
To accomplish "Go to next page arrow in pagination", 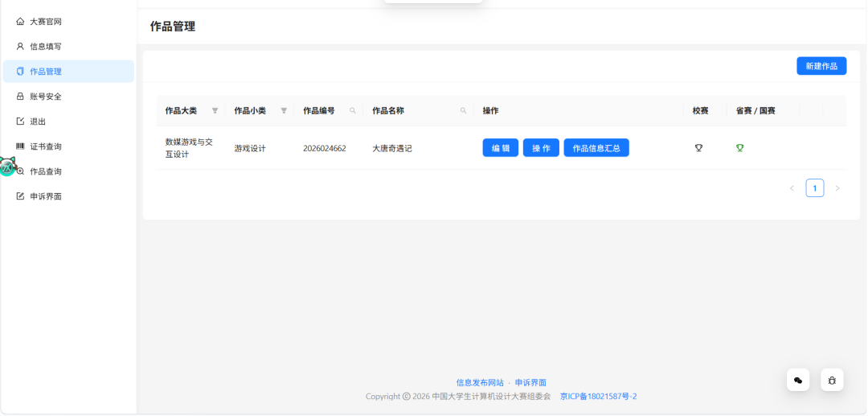I will 837,188.
